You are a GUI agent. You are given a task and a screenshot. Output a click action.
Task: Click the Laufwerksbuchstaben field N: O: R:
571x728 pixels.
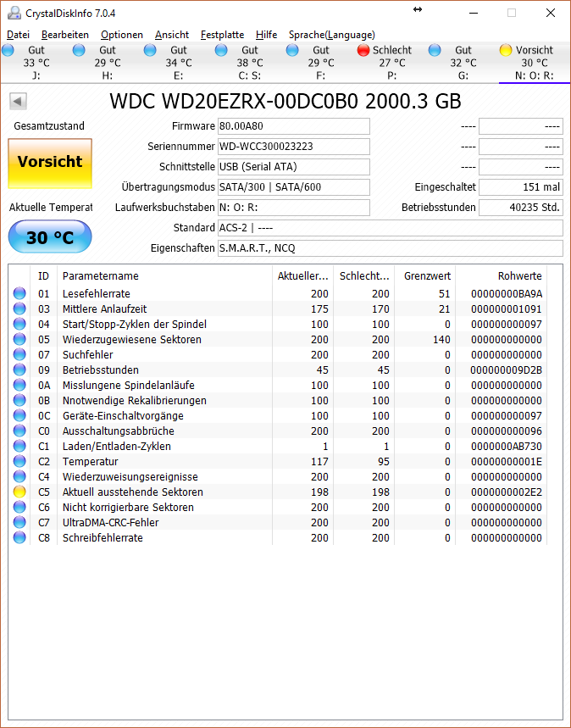pyautogui.click(x=294, y=208)
